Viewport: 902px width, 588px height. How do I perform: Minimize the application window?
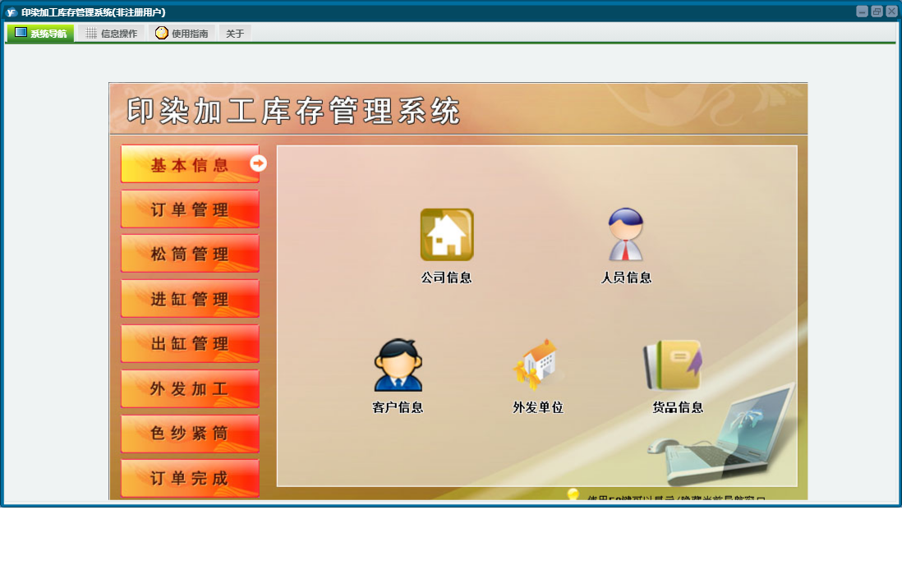click(862, 11)
